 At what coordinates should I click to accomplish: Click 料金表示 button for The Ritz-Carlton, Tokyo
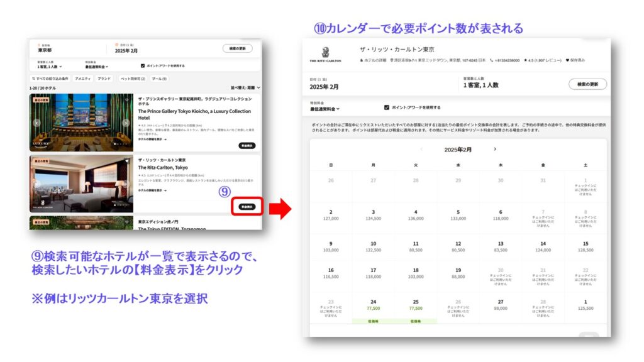[x=247, y=206]
